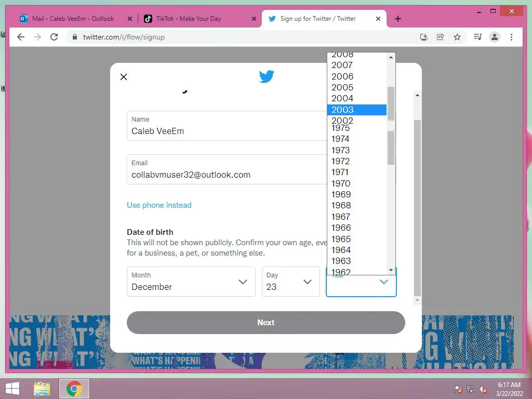Image resolution: width=532 pixels, height=399 pixels.
Task: Open the media control icon in toolbar
Action: pyautogui.click(x=478, y=37)
